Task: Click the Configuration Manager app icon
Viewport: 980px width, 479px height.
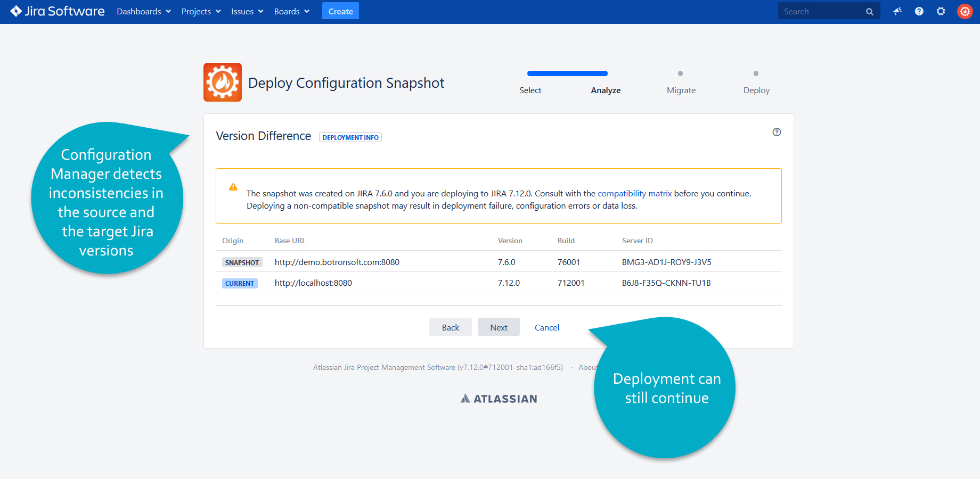Action: (x=223, y=82)
